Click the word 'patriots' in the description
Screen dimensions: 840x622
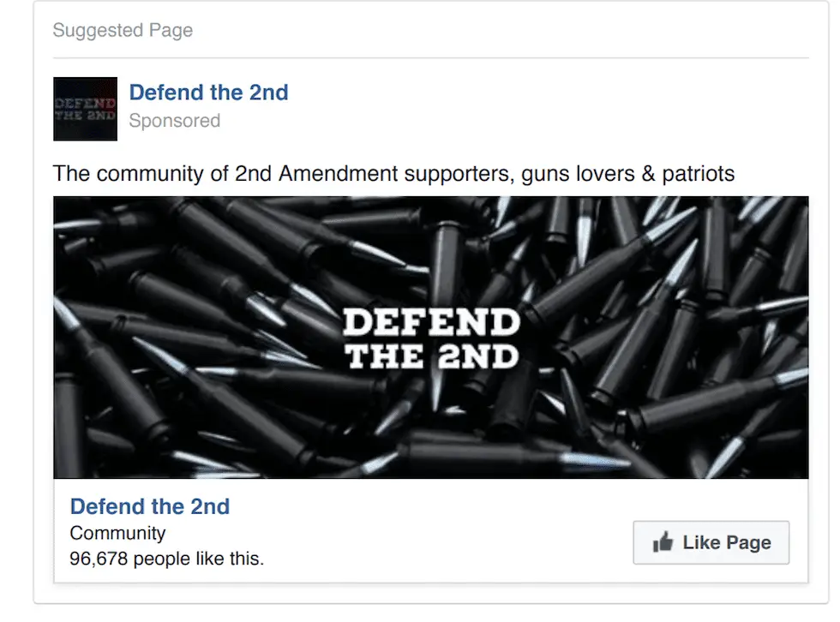pos(698,174)
